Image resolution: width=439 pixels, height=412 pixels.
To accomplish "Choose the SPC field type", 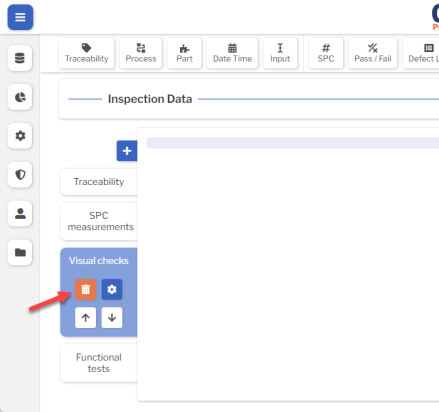I will click(326, 53).
